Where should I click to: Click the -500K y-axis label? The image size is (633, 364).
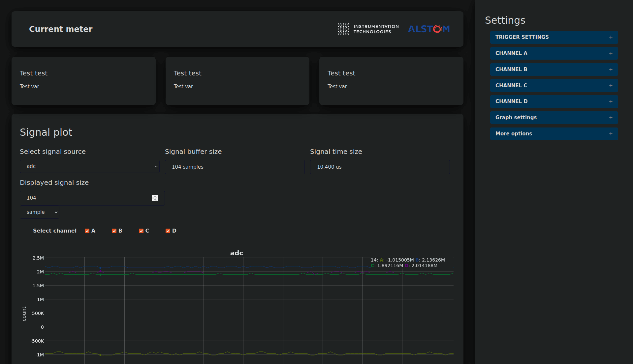click(37, 341)
